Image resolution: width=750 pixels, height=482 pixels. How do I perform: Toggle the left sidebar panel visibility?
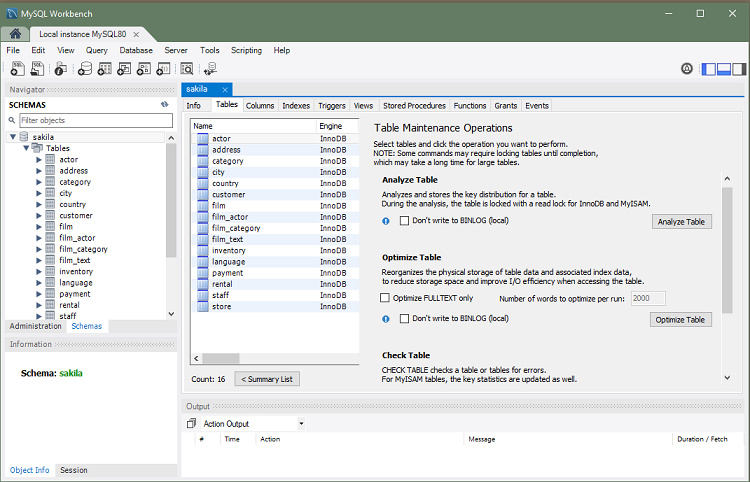point(709,69)
